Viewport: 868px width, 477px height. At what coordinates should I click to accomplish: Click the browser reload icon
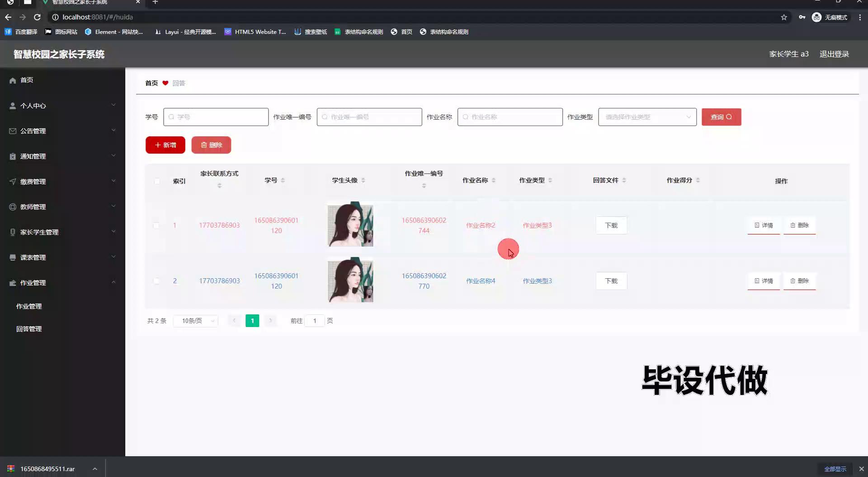click(38, 17)
